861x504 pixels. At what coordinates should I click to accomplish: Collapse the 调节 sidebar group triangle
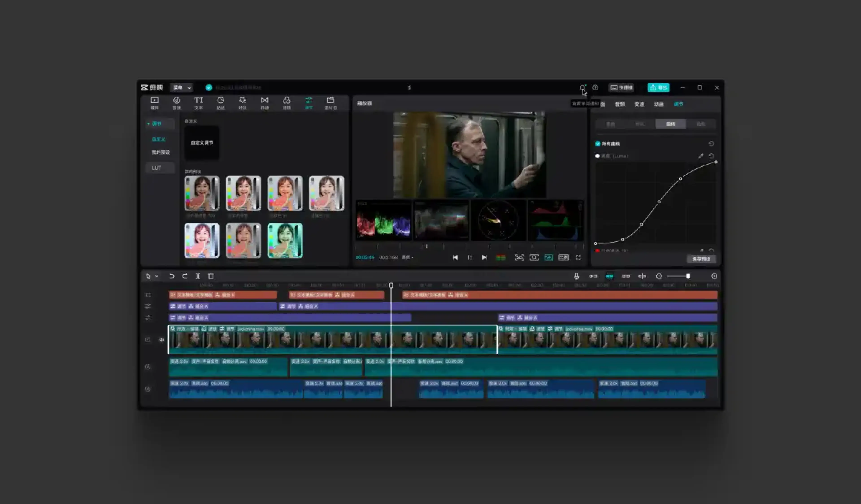(x=148, y=123)
